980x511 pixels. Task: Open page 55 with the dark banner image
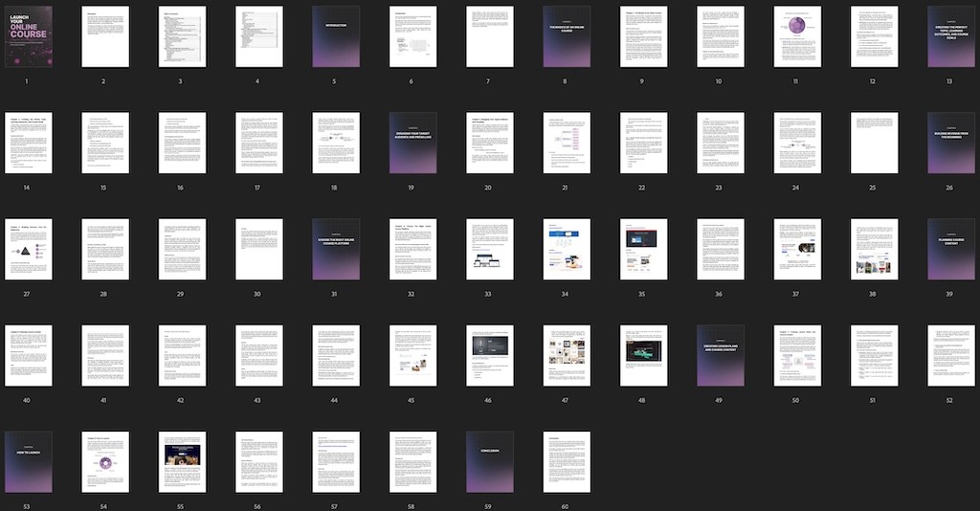[183, 461]
